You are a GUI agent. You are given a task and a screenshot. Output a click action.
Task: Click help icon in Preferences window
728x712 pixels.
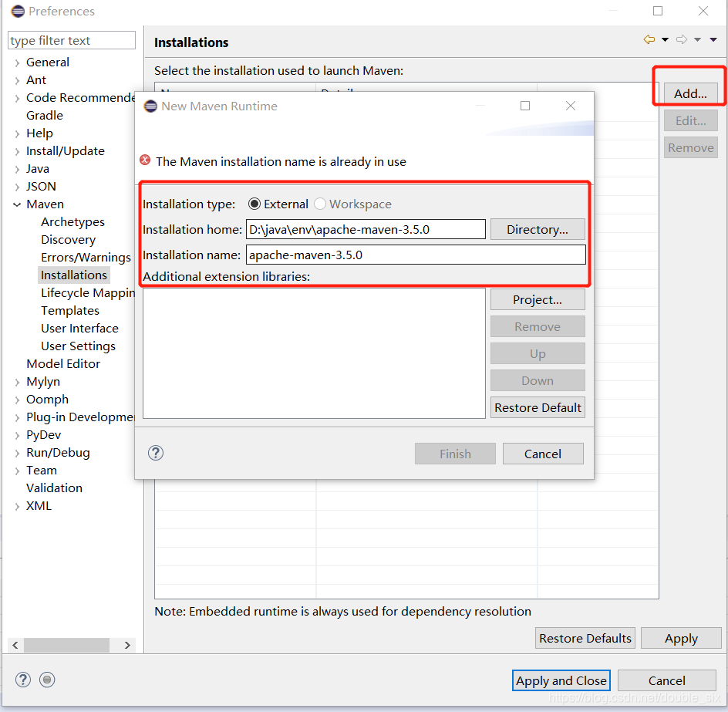(23, 680)
